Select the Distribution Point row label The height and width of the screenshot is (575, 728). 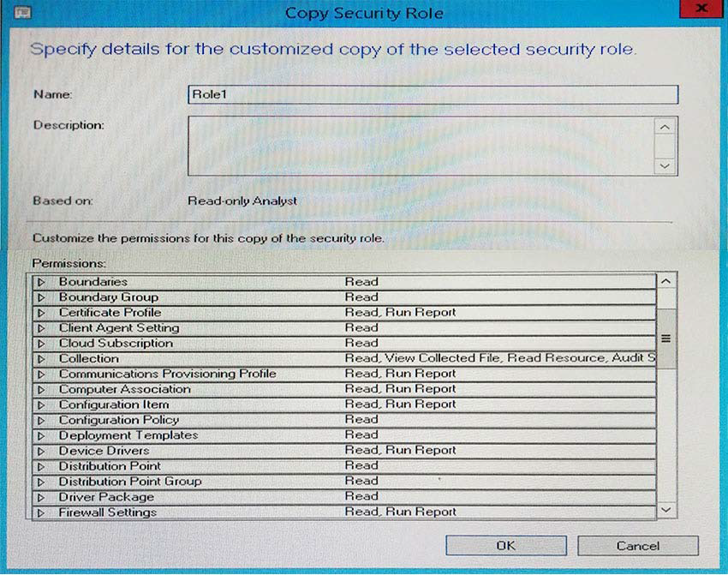tap(110, 466)
